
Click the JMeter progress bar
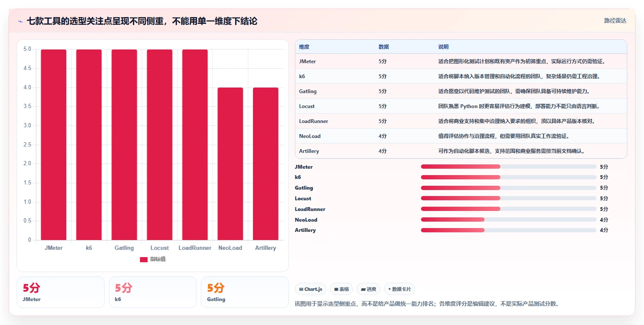(509, 167)
